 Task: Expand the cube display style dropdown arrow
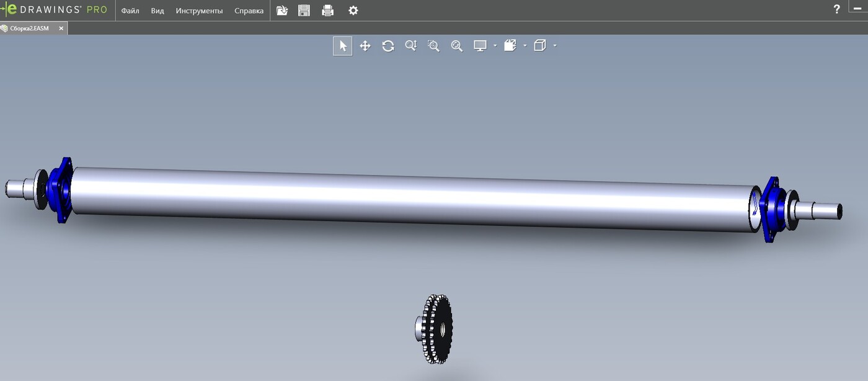point(555,46)
